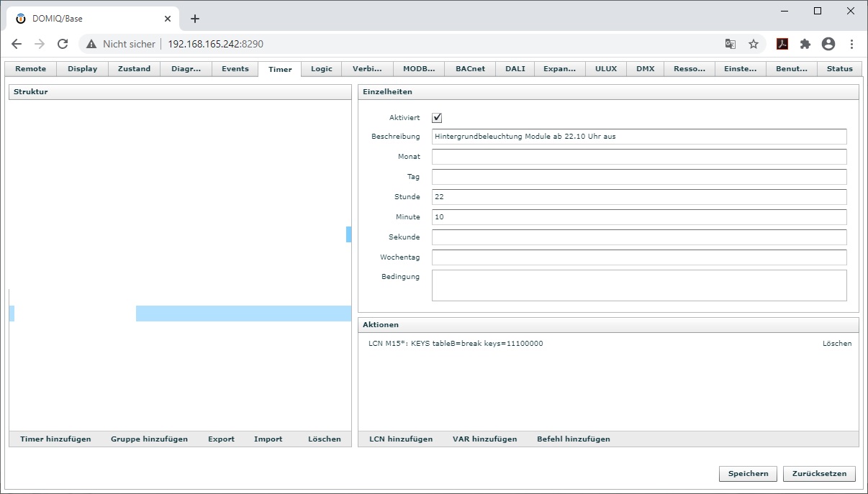Reload the page with the browser refresh icon
Viewport: 868px width, 494px height.
[63, 44]
